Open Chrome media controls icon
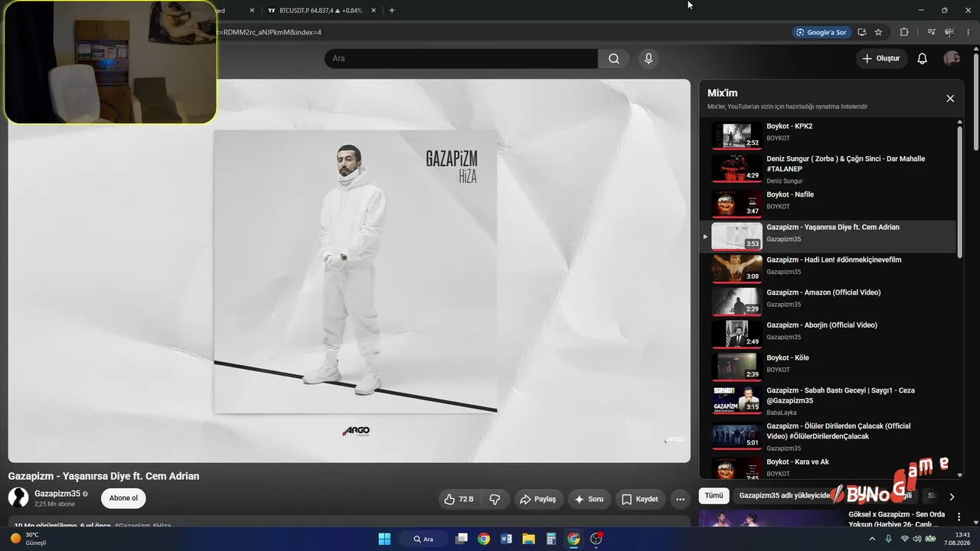The width and height of the screenshot is (980, 551). 932,32
